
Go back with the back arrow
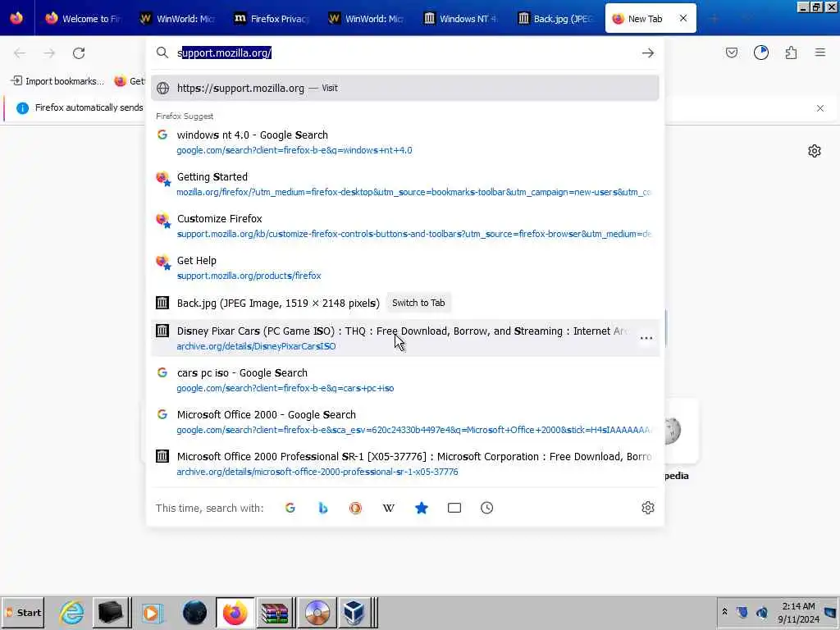point(20,53)
